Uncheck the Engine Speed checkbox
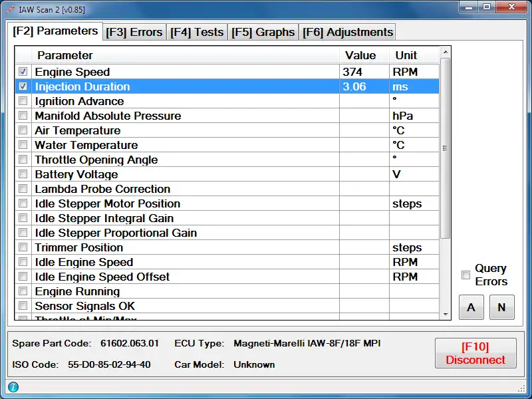The width and height of the screenshot is (532, 399). (x=23, y=72)
